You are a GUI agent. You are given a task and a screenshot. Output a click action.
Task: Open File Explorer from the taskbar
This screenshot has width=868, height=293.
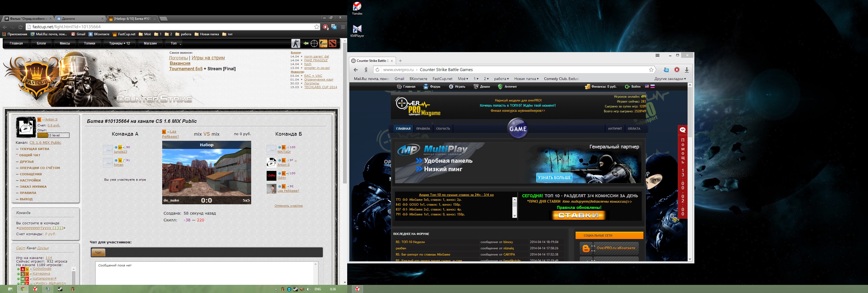point(10,289)
